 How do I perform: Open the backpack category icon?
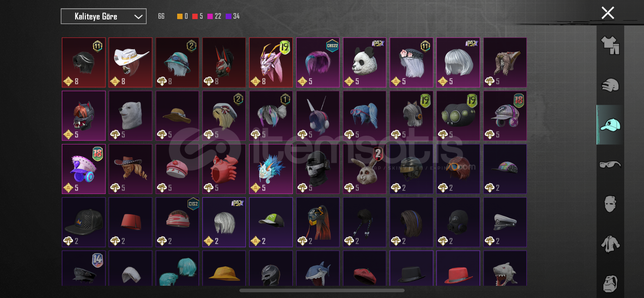pos(610,284)
